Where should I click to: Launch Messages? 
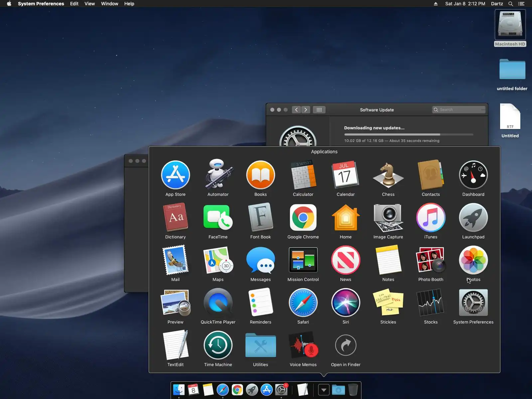(261, 260)
